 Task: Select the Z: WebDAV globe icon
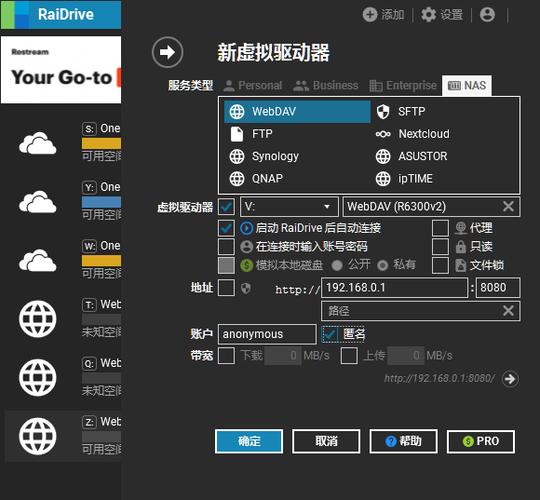tap(38, 436)
